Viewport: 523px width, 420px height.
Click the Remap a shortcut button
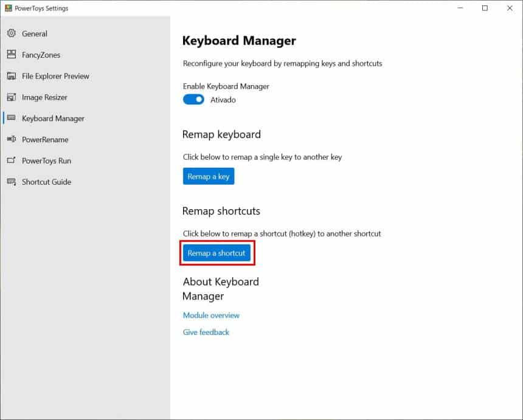point(216,253)
